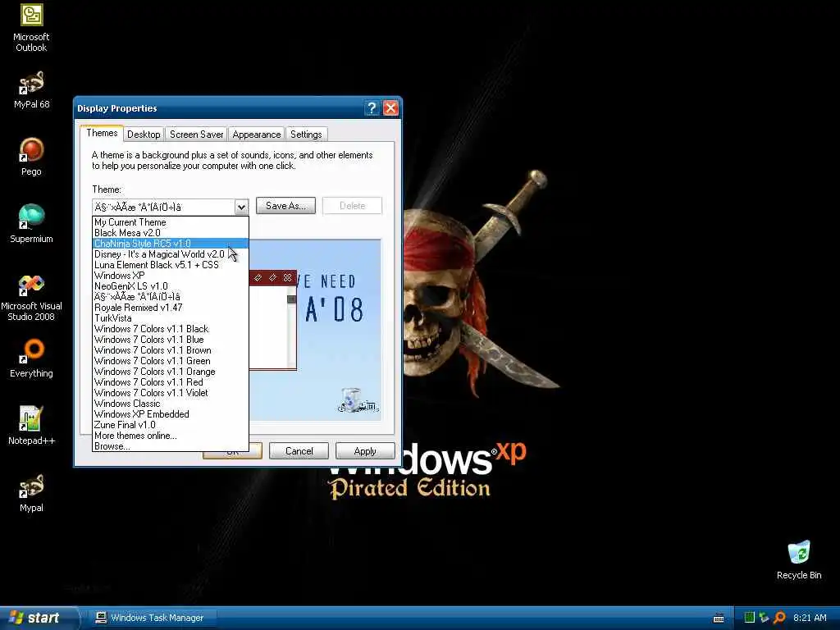Viewport: 840px width, 630px height.
Task: Click the Task Manager CPU tray icon
Action: 750,618
